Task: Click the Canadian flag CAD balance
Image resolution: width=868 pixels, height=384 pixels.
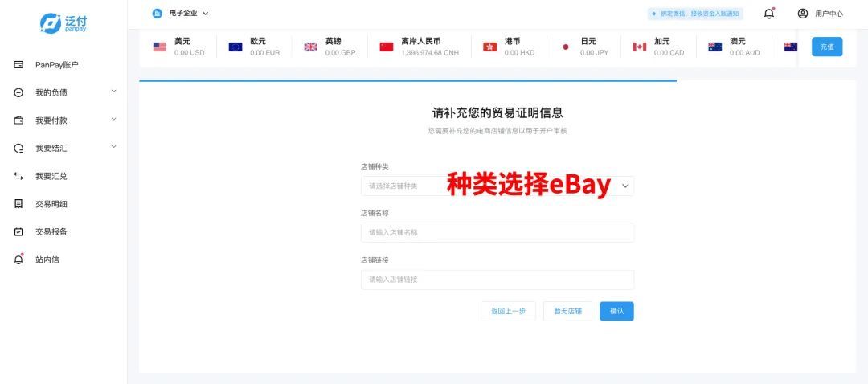Action: point(640,47)
